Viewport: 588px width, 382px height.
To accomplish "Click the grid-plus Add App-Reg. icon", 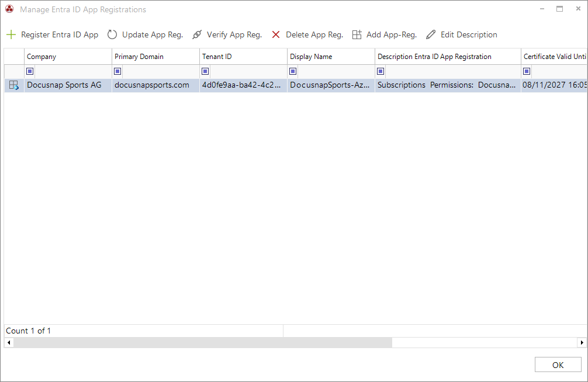I will coord(357,35).
